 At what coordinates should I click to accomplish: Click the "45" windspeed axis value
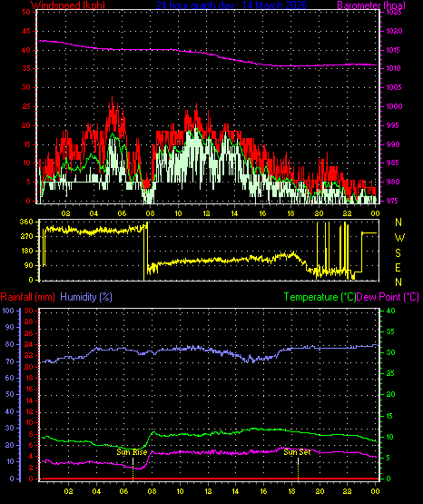[x=26, y=31]
